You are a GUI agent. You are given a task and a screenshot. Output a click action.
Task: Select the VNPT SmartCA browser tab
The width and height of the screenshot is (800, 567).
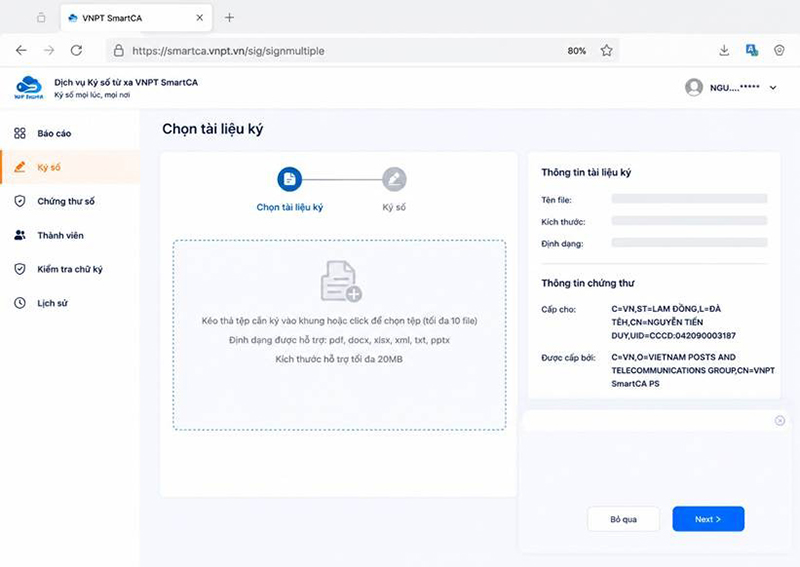coord(136,18)
